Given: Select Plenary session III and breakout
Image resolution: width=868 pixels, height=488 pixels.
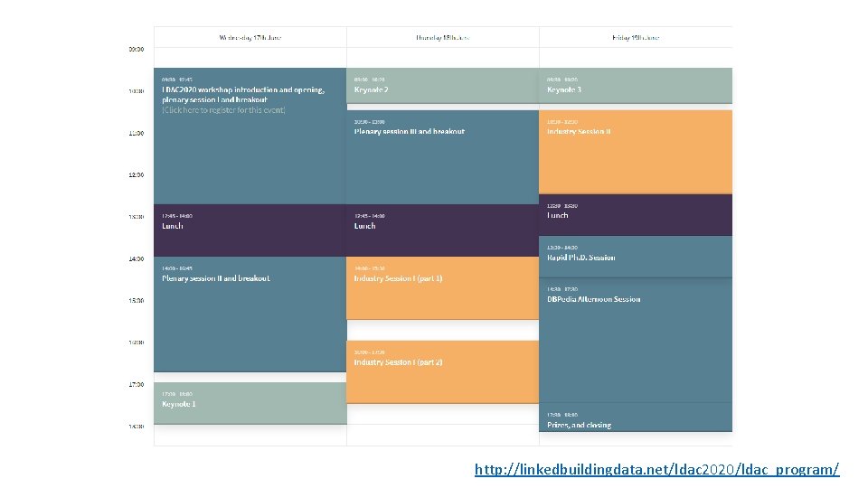Looking at the screenshot, I should (443, 157).
